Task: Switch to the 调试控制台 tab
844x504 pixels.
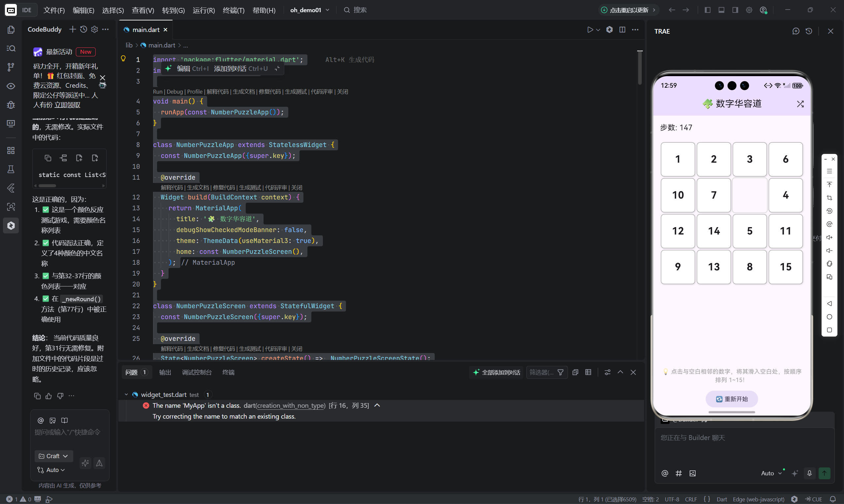Action: pos(196,372)
